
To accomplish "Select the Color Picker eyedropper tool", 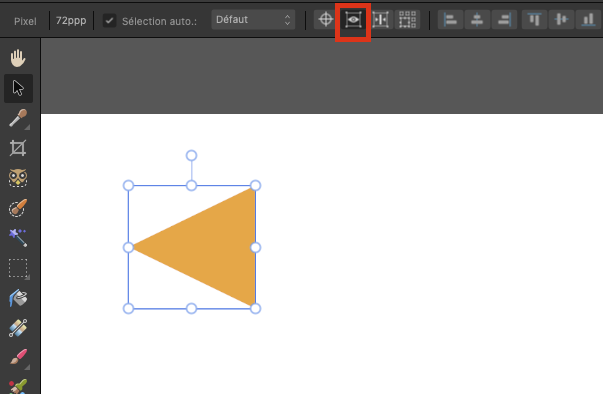I will point(18,118).
